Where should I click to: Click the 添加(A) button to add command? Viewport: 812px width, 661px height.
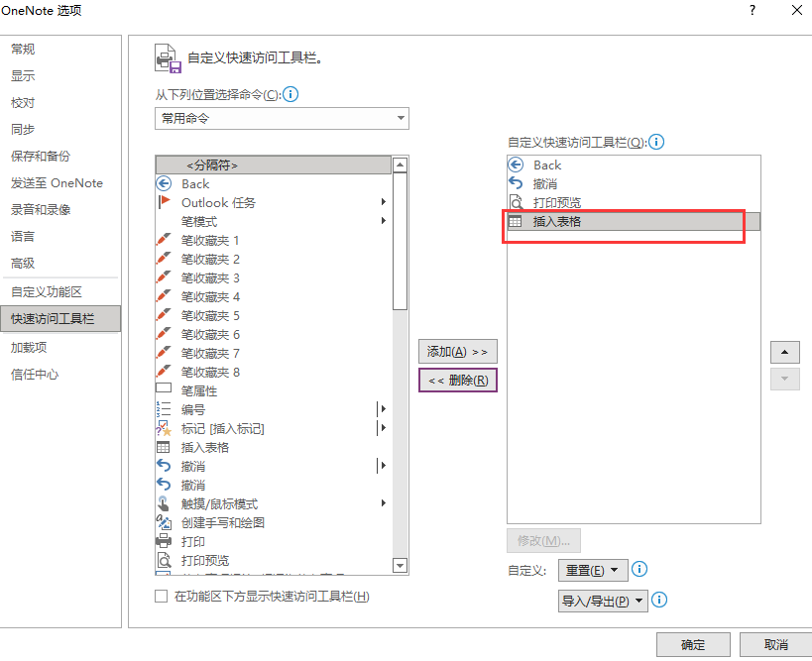[x=457, y=351]
